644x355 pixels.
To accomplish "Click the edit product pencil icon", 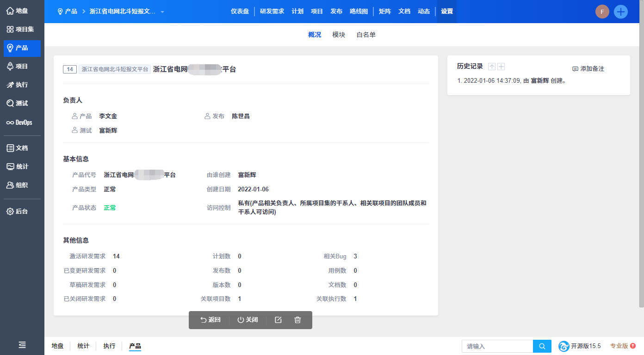I will click(278, 320).
